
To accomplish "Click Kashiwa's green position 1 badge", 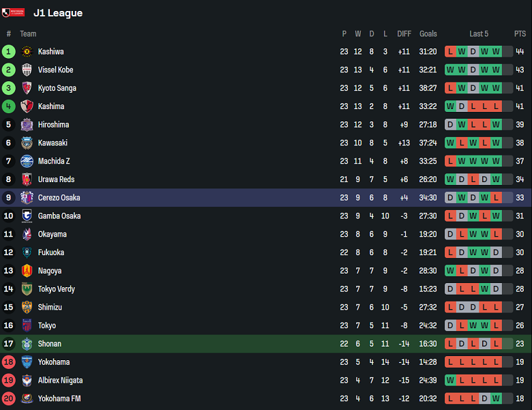I will coord(9,52).
